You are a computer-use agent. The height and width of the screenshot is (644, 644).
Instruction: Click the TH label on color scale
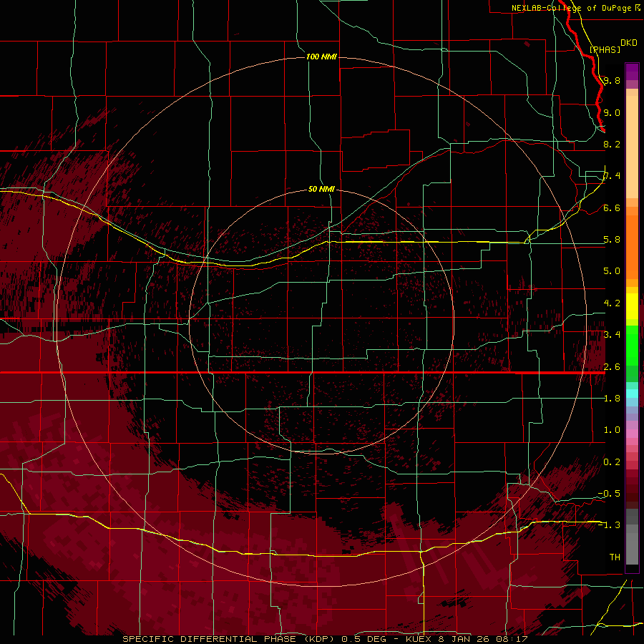615,557
